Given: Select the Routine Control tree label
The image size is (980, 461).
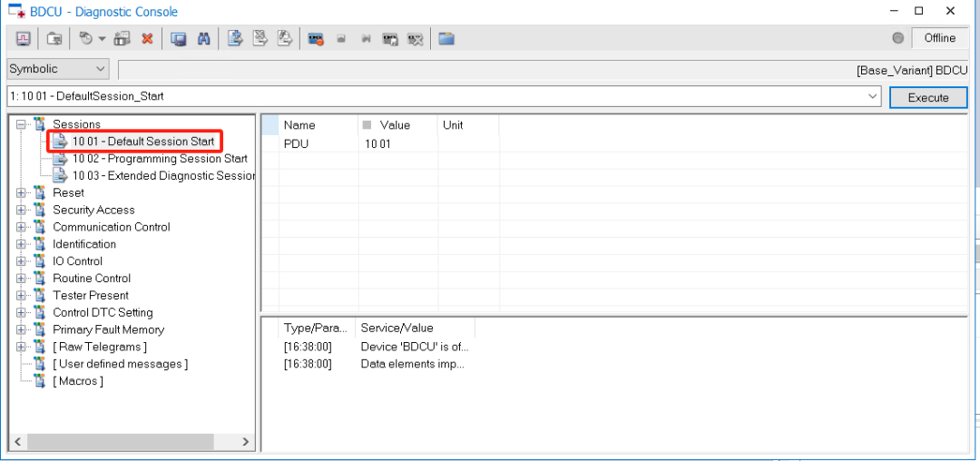Looking at the screenshot, I should point(92,278).
